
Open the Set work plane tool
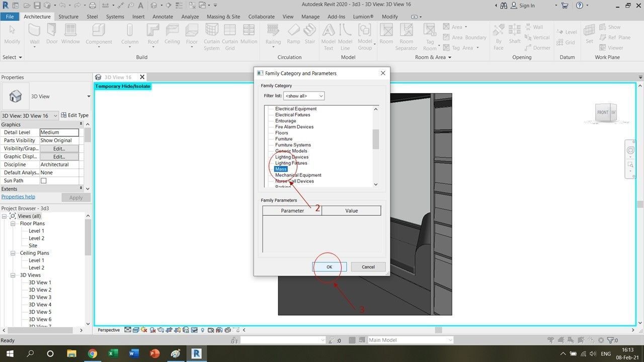click(x=590, y=34)
